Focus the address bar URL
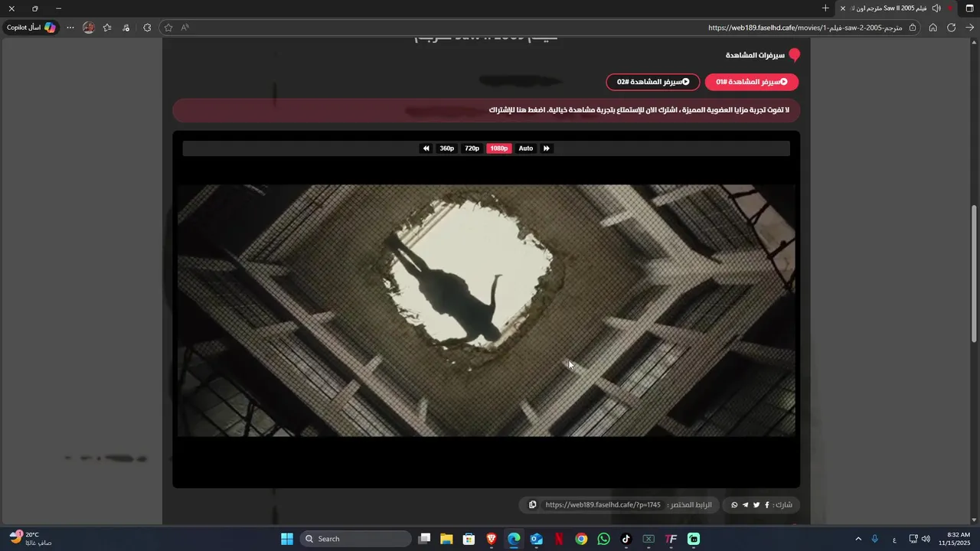980x551 pixels. tap(805, 28)
